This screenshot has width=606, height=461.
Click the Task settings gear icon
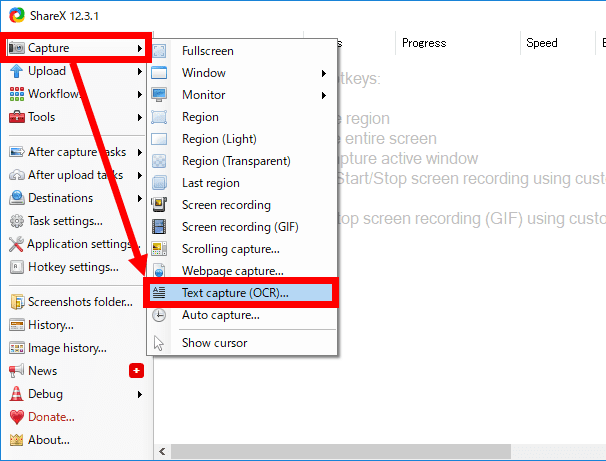[x=17, y=221]
